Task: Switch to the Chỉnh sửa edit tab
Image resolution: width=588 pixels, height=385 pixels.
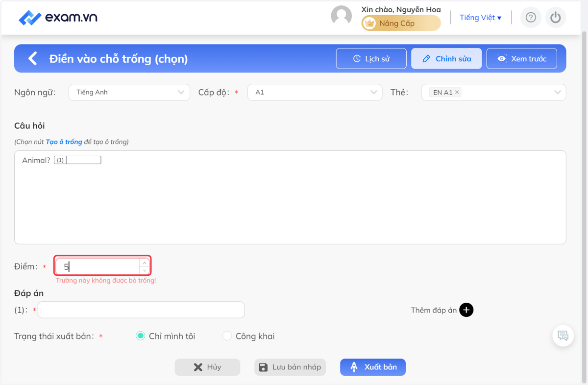Action: click(446, 58)
